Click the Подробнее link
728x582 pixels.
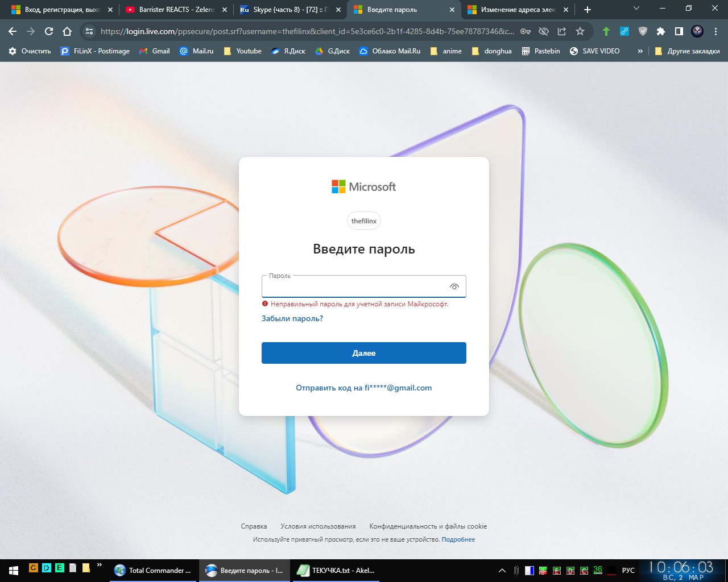[458, 539]
